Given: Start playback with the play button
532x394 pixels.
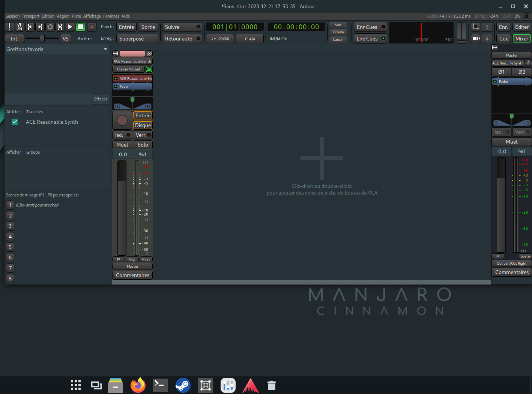Looking at the screenshot, I should [70, 27].
